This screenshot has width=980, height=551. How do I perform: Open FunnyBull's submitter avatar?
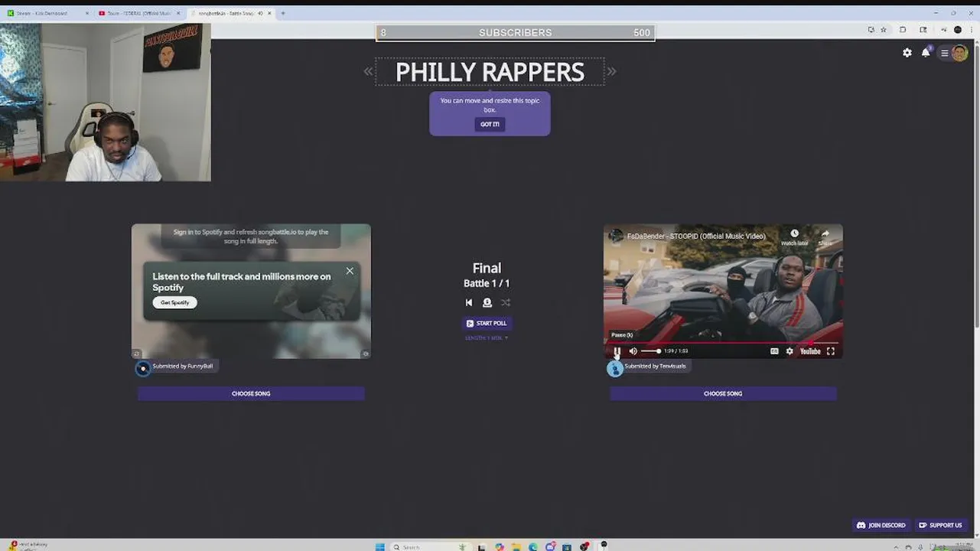pyautogui.click(x=143, y=369)
